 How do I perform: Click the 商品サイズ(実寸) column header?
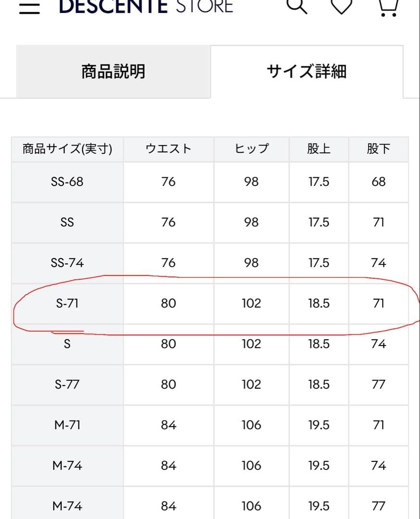click(x=67, y=149)
